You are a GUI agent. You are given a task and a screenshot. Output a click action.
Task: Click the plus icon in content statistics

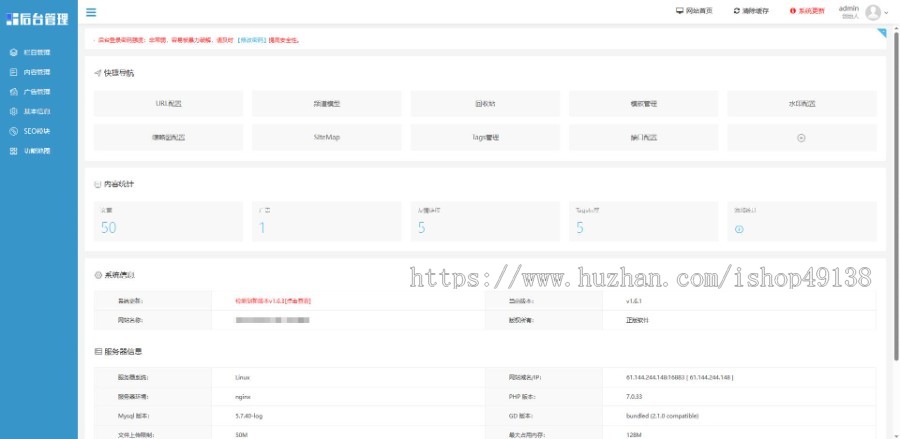pos(739,229)
